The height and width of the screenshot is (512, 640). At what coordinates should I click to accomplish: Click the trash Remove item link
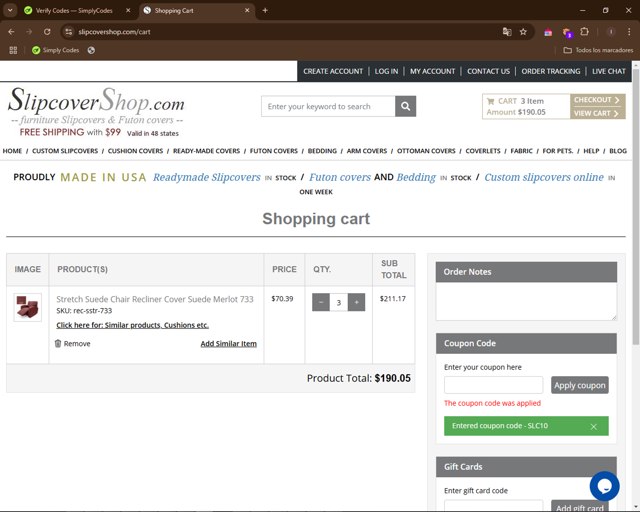tap(73, 343)
